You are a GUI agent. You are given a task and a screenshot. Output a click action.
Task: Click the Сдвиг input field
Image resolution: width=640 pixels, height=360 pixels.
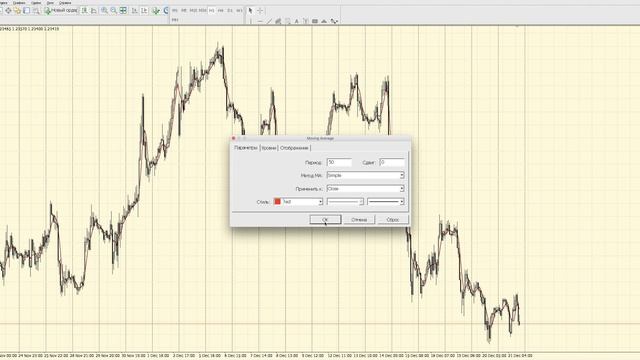(392, 162)
